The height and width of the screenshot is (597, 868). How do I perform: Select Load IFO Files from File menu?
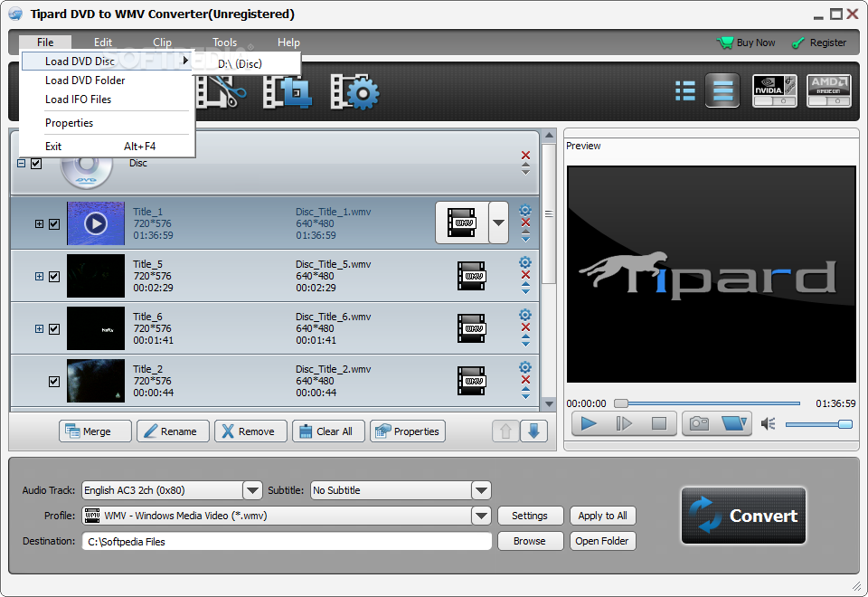click(107, 99)
